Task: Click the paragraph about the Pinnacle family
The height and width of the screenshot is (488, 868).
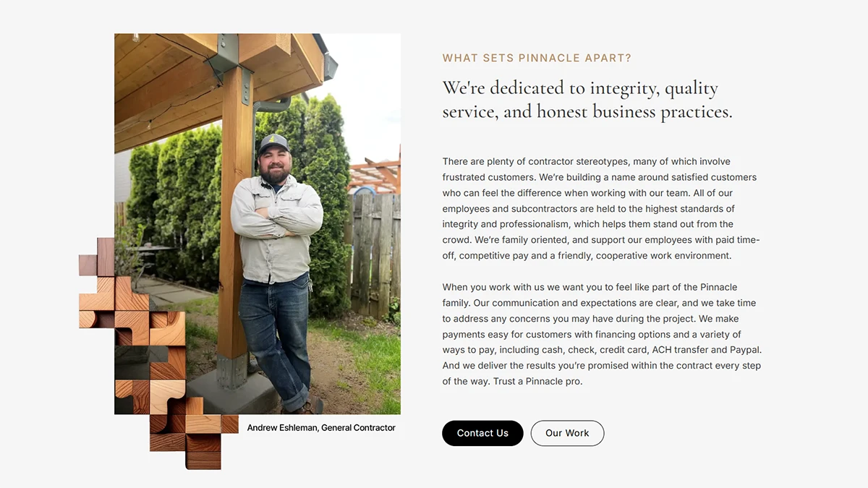Action: coord(601,334)
